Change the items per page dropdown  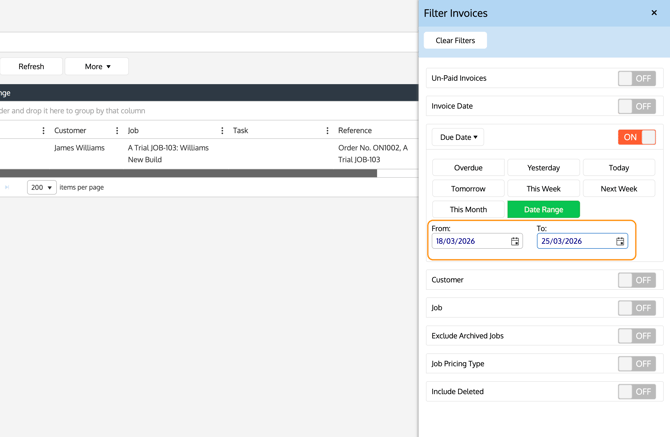pos(41,187)
